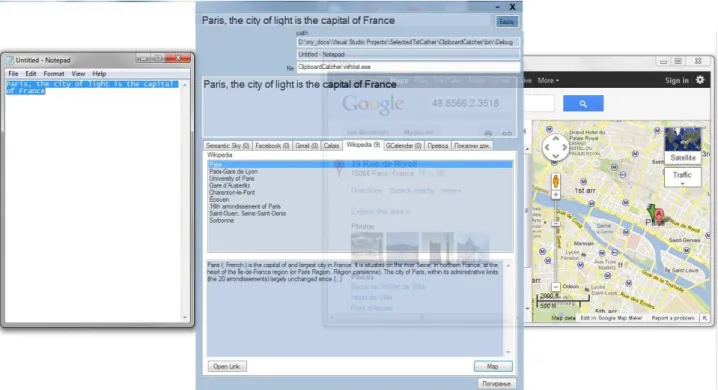Zoom in with the map plus button
The image size is (718, 390).
(555, 195)
